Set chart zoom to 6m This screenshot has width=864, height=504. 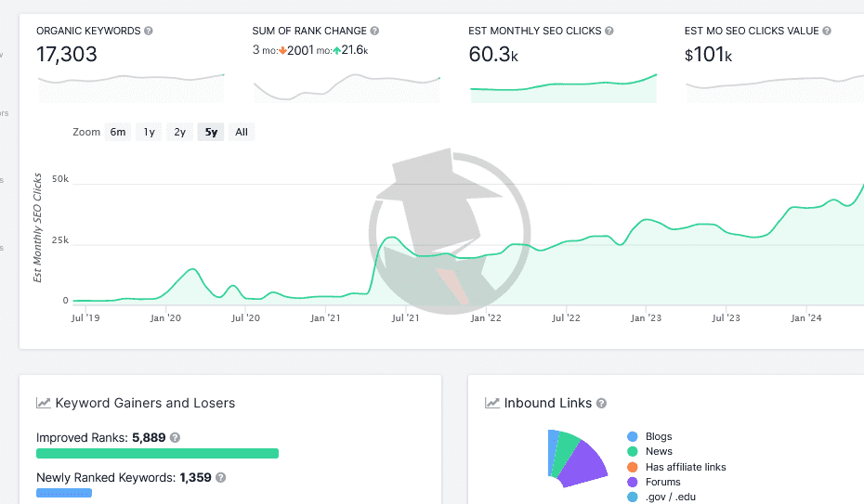pyautogui.click(x=118, y=132)
